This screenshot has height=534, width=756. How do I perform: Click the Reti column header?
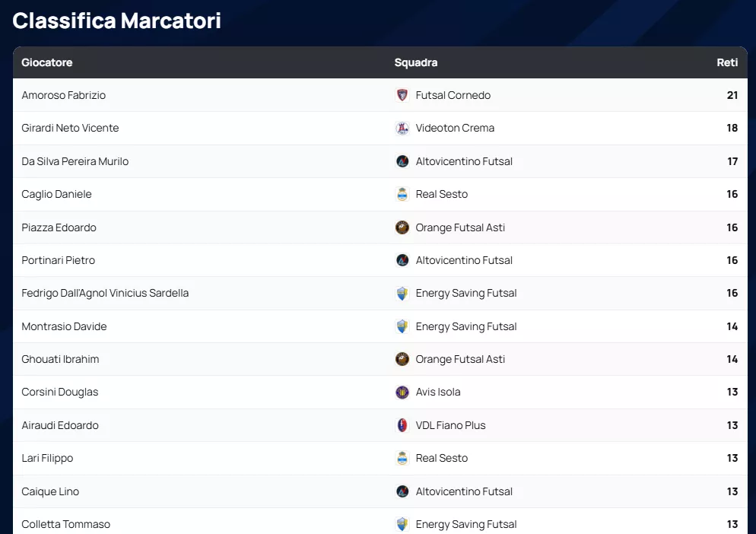coord(727,62)
